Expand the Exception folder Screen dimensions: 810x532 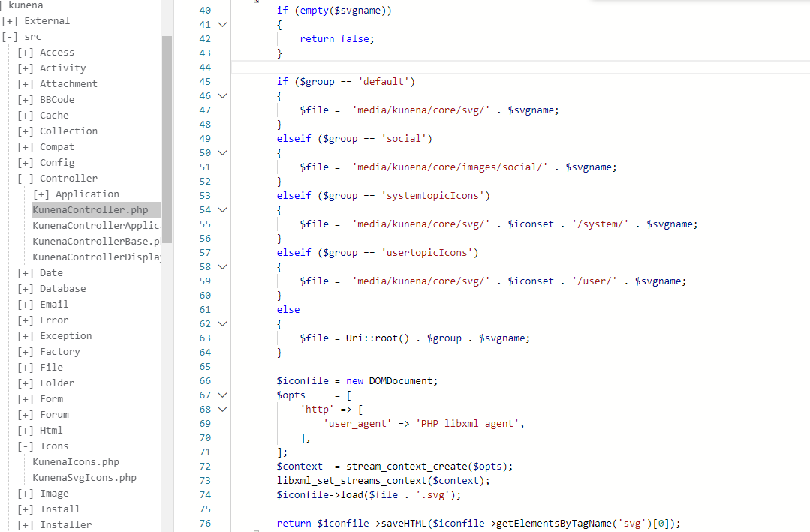(26, 336)
